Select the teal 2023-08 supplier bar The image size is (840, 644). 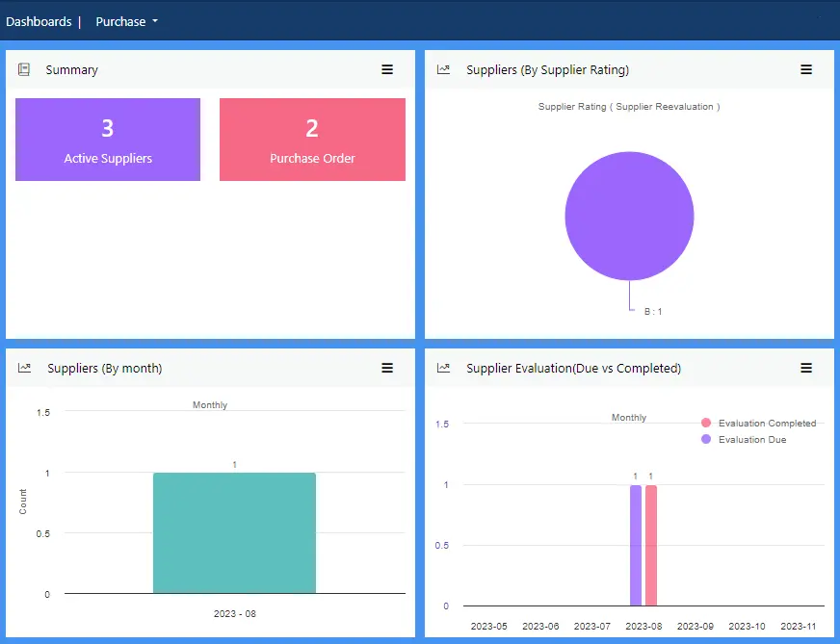click(x=234, y=532)
